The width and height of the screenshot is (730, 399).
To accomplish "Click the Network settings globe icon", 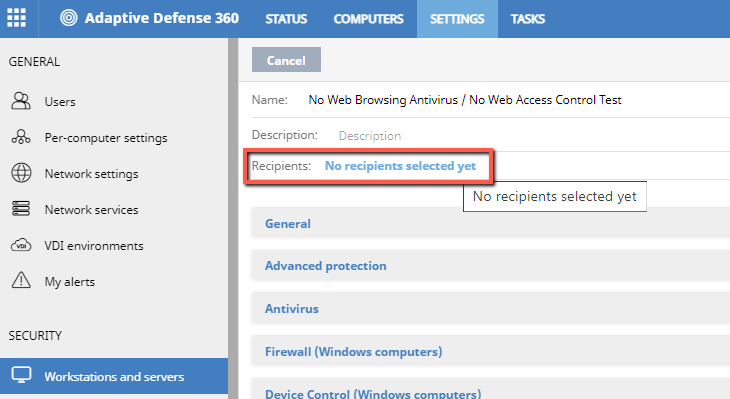I will point(21,173).
